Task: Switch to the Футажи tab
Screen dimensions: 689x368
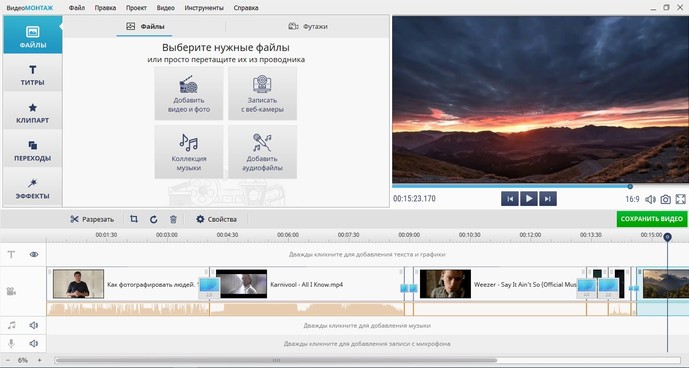Action: coord(308,26)
